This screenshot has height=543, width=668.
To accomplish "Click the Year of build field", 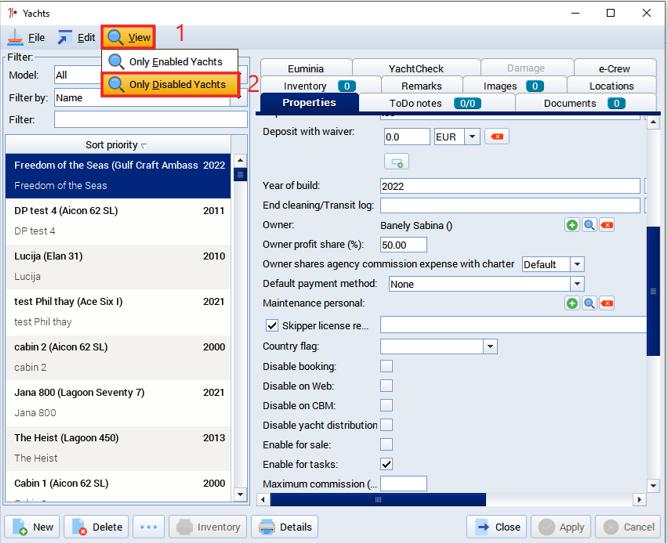I will pyautogui.click(x=510, y=186).
